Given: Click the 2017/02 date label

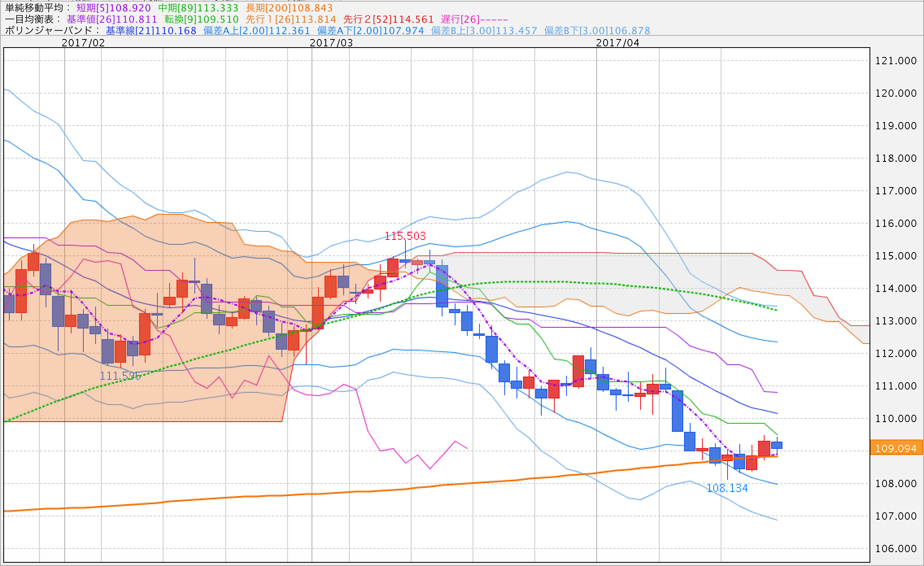Looking at the screenshot, I should pyautogui.click(x=83, y=43).
